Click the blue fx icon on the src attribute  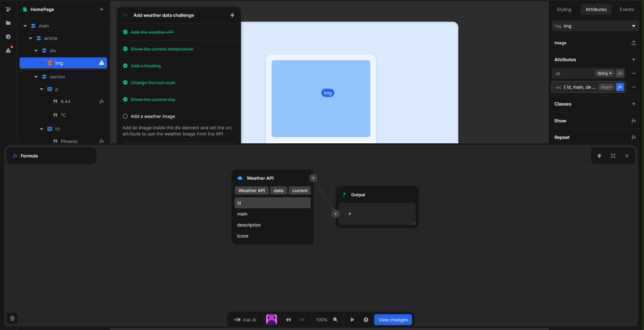pos(620,87)
